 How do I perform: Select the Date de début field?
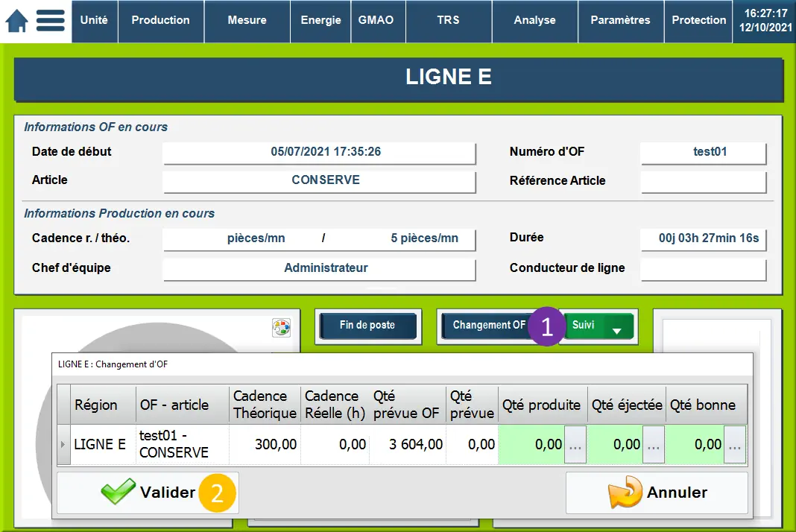(319, 152)
